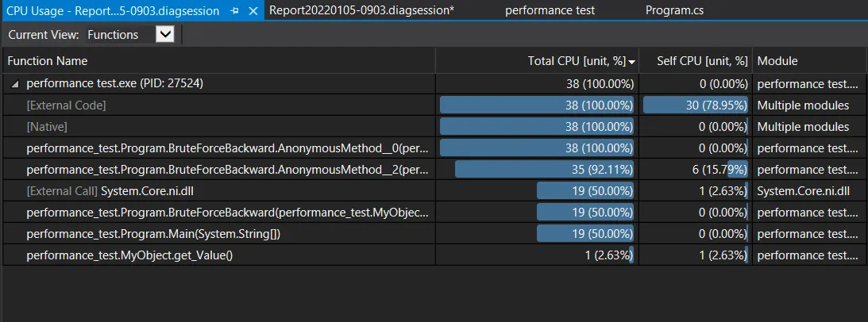Click the Function Name column header
The height and width of the screenshot is (322, 868).
[x=48, y=61]
